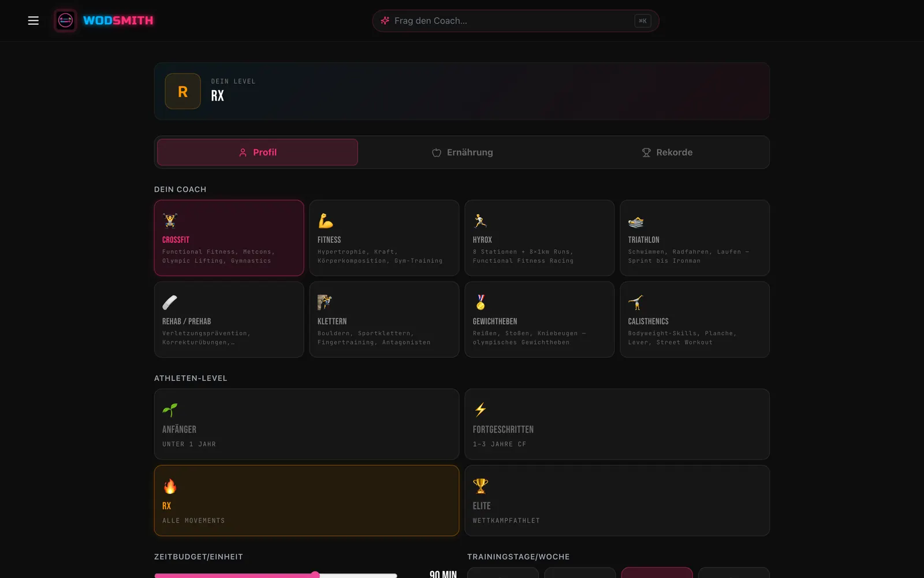Click the 90 MIN time value
Image resolution: width=924 pixels, height=578 pixels.
coord(443,574)
